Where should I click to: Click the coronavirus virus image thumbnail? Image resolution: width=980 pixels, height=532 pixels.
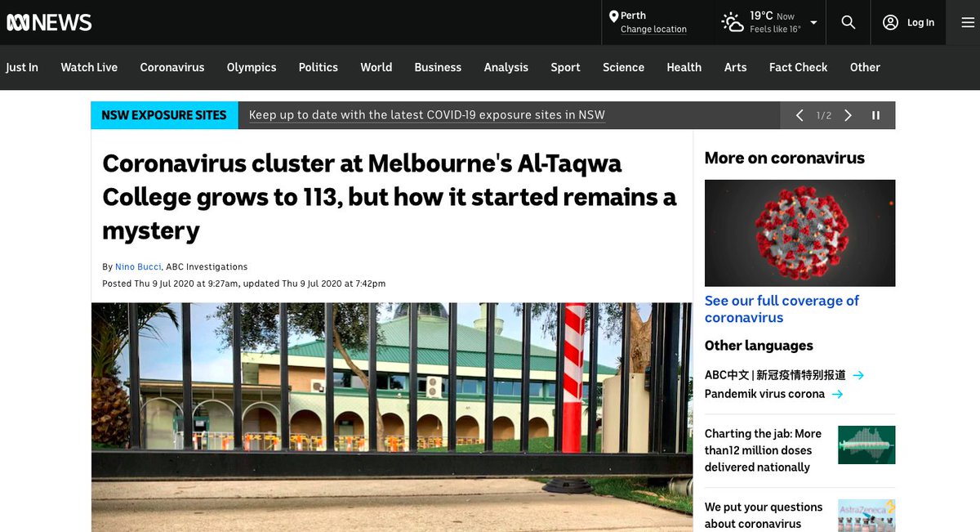click(x=800, y=233)
